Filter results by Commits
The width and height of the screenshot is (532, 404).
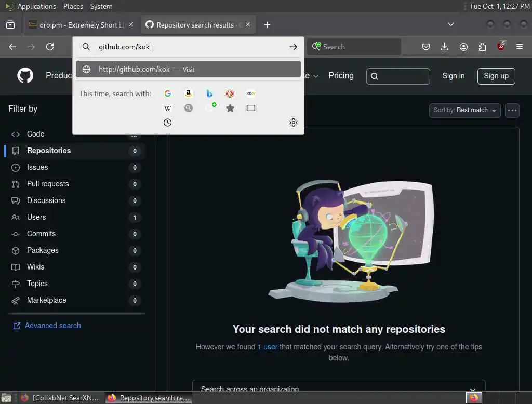pos(75,234)
